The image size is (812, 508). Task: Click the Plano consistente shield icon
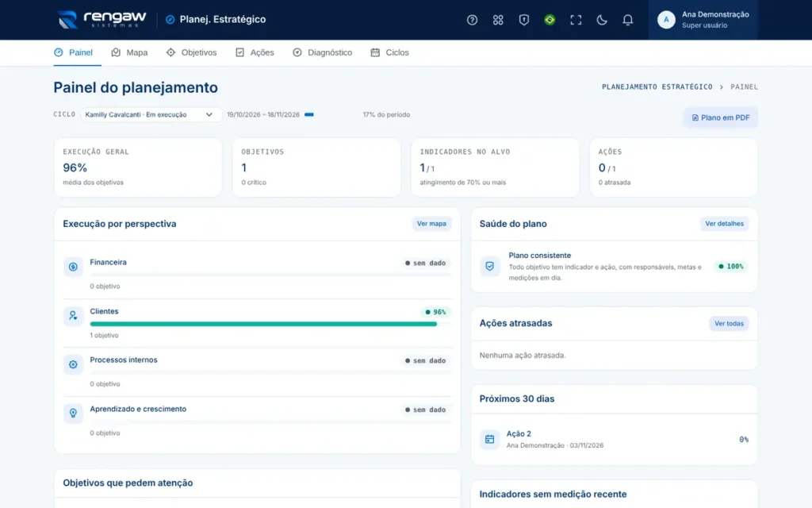[x=489, y=267]
